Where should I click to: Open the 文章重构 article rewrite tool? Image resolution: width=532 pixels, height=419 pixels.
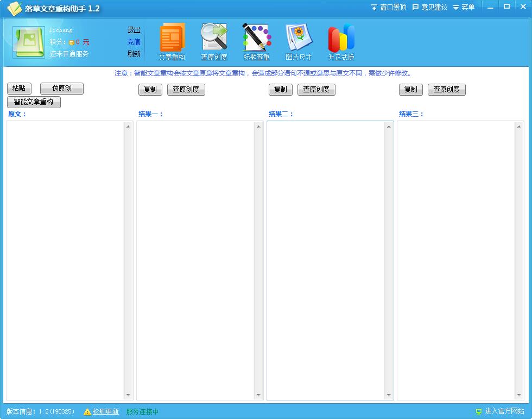172,42
